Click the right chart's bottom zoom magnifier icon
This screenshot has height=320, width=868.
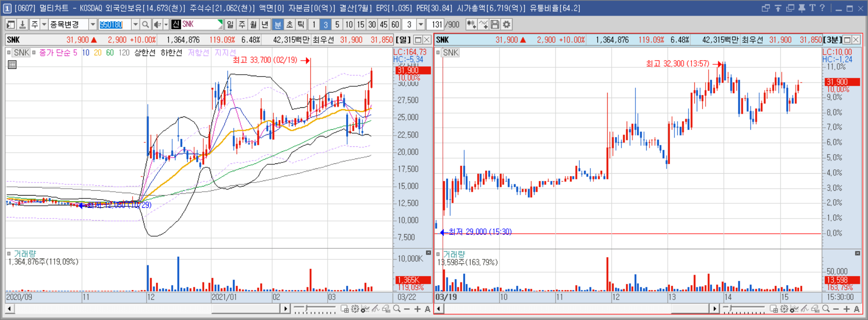[826, 309]
